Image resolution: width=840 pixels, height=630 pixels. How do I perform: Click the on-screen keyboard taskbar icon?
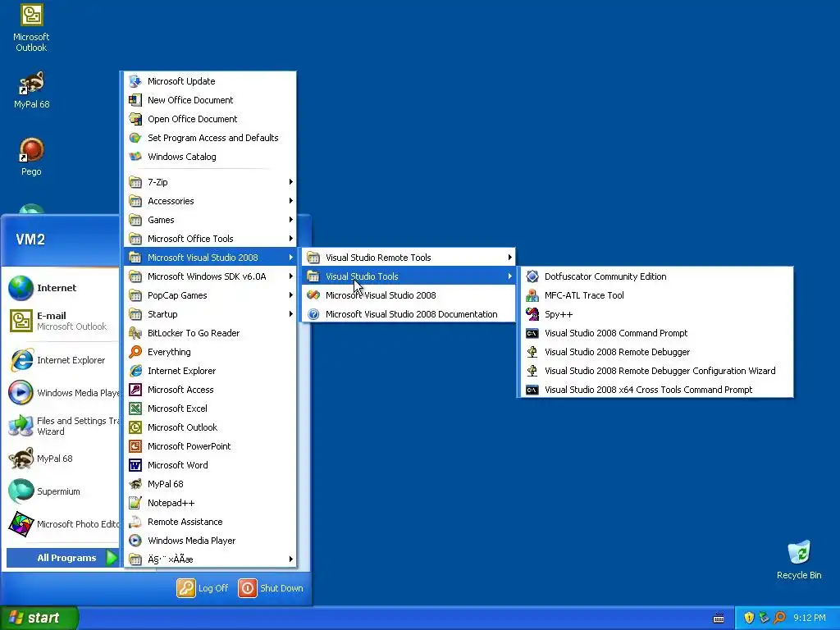coord(719,619)
